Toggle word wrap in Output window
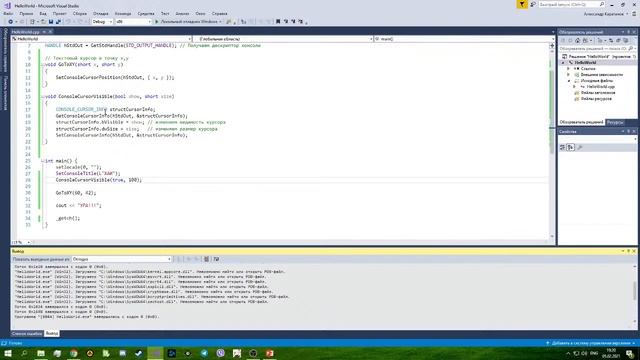 point(216,259)
